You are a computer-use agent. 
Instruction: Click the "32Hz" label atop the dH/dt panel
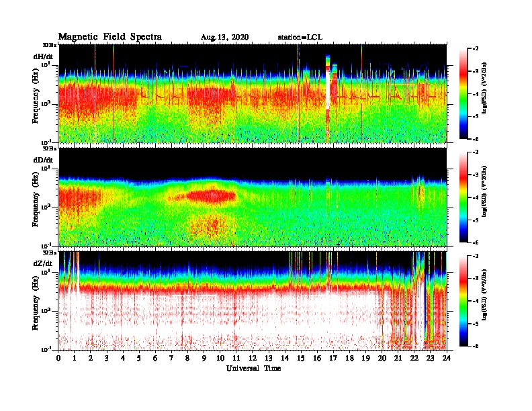[x=50, y=45]
